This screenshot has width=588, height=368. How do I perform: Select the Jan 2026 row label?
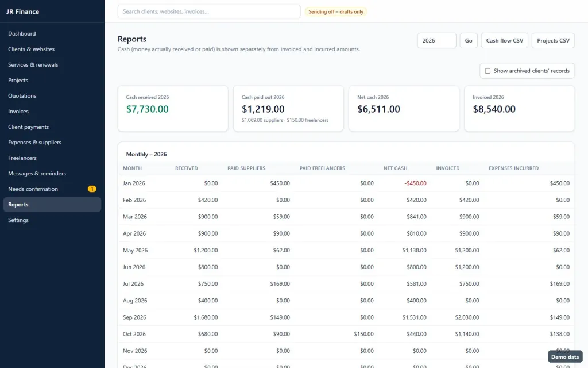tap(134, 183)
